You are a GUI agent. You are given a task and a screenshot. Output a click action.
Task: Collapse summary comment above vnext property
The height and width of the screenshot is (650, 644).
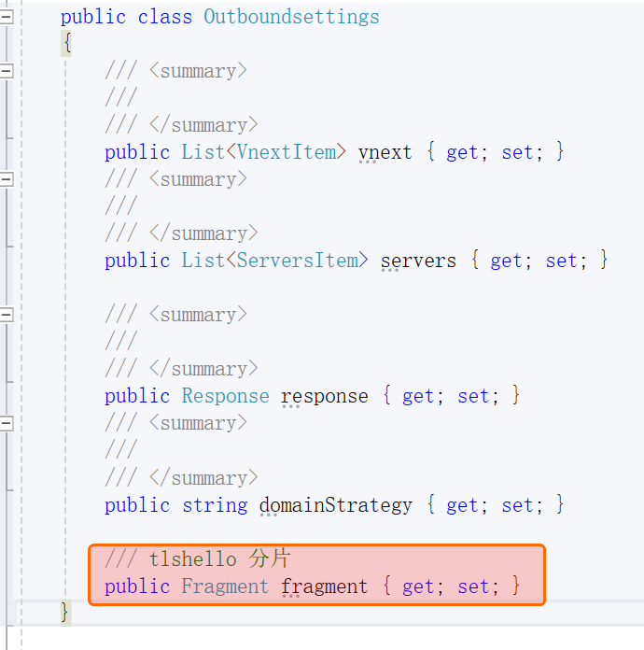[7, 71]
